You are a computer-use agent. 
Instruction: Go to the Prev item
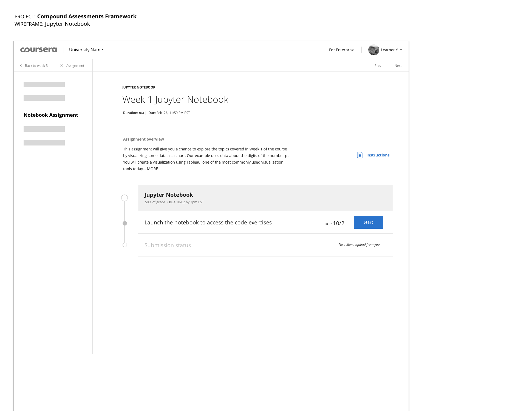pos(378,65)
